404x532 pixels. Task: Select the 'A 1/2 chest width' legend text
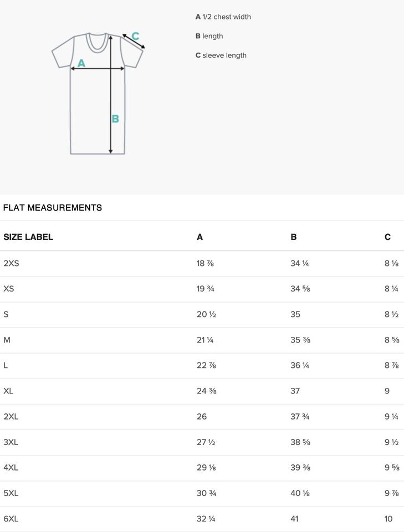pos(223,17)
